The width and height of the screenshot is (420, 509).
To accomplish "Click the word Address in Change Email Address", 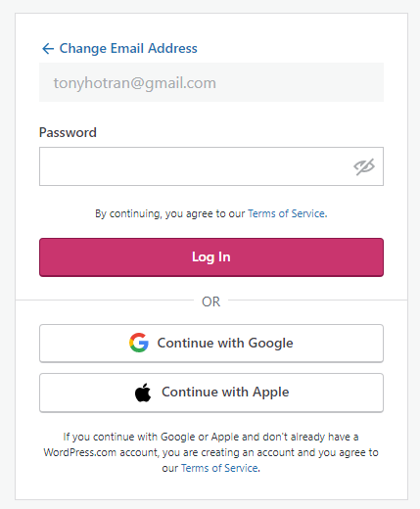I will point(172,48).
